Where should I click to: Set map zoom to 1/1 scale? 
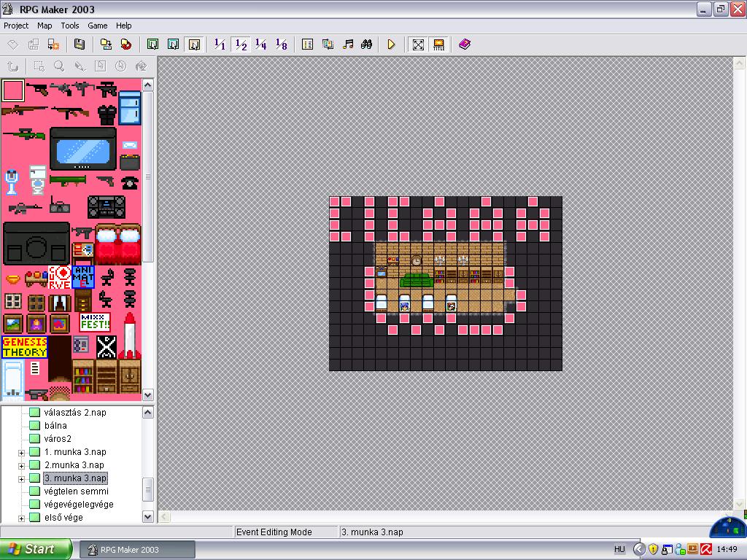(x=220, y=44)
